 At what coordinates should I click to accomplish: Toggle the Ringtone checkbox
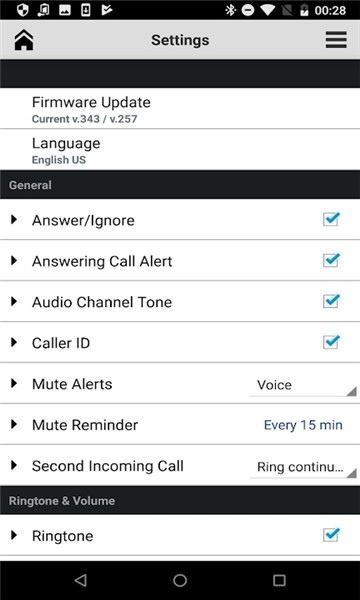(x=331, y=535)
